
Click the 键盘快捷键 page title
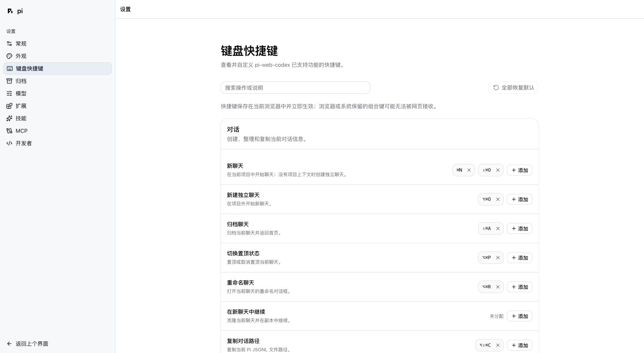[x=249, y=51]
